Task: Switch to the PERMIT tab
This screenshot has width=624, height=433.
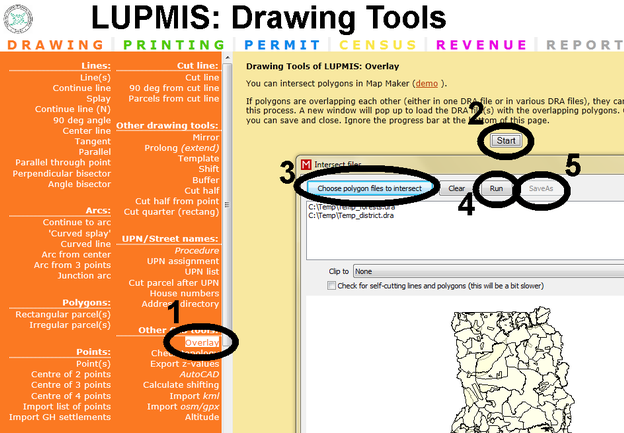Action: 282,45
